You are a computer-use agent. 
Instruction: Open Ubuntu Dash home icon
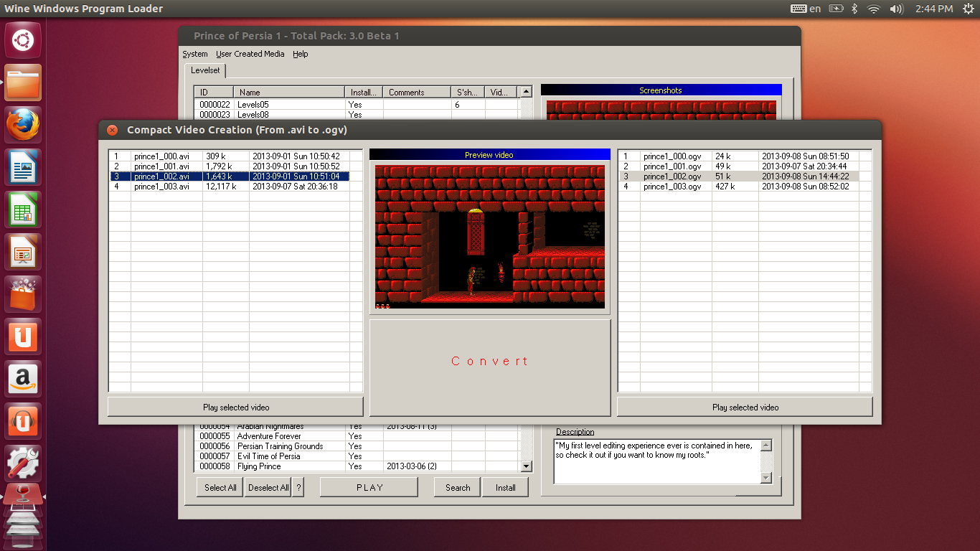pyautogui.click(x=23, y=40)
